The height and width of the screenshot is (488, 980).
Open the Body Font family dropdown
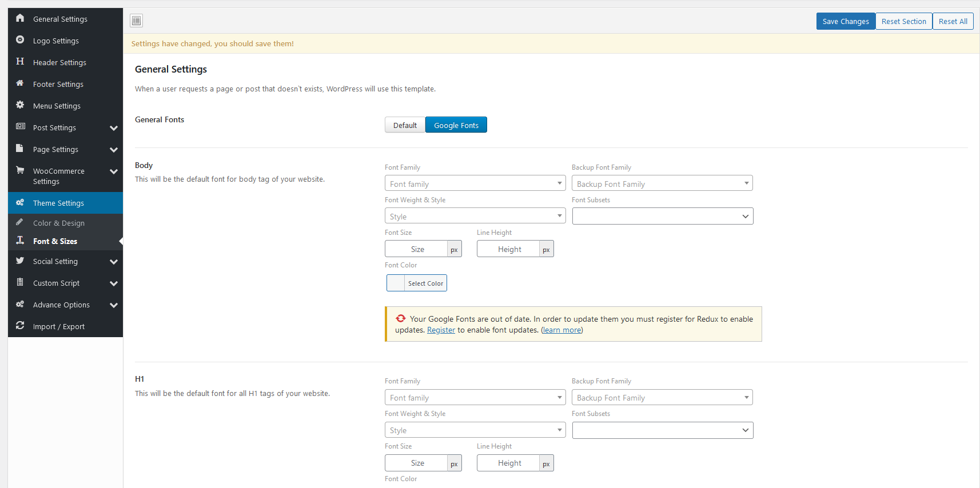click(475, 183)
